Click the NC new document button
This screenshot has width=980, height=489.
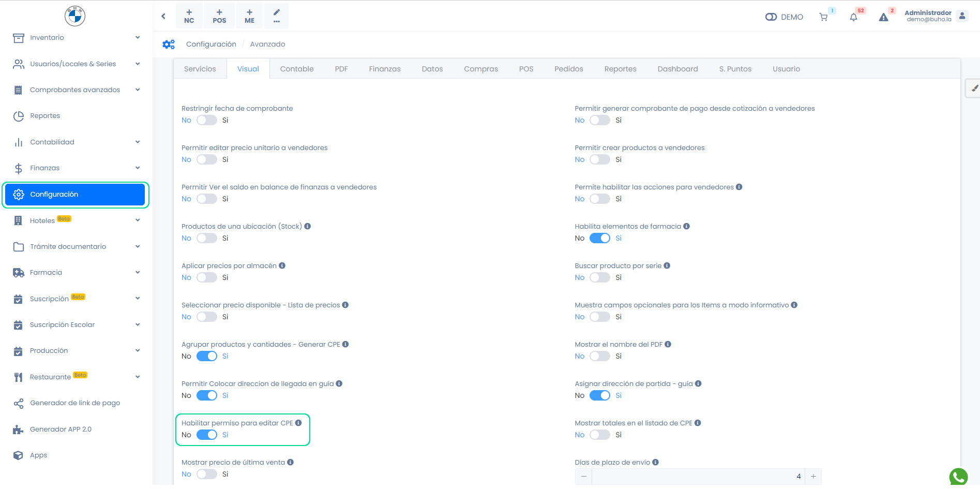tap(189, 16)
